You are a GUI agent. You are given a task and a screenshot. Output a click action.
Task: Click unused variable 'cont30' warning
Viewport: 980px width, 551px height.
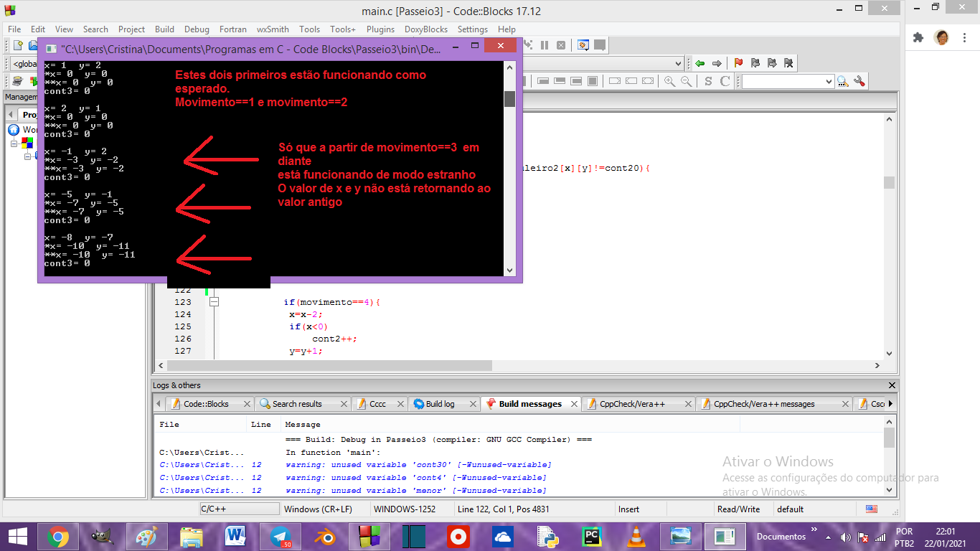[x=418, y=465]
